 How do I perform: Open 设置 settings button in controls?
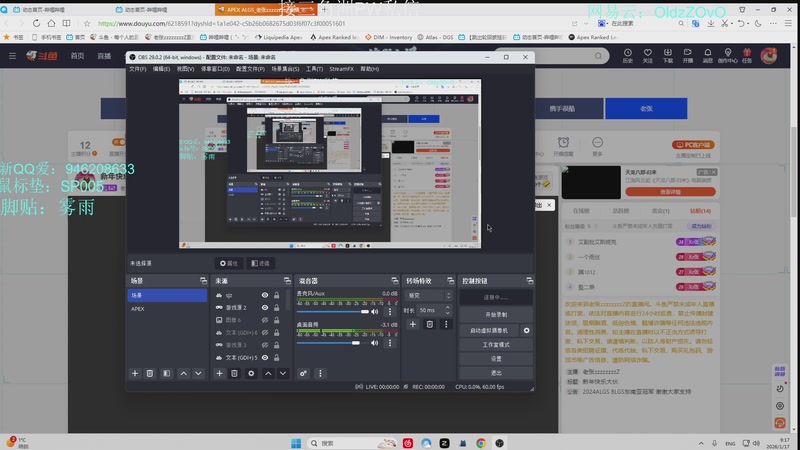(x=496, y=359)
